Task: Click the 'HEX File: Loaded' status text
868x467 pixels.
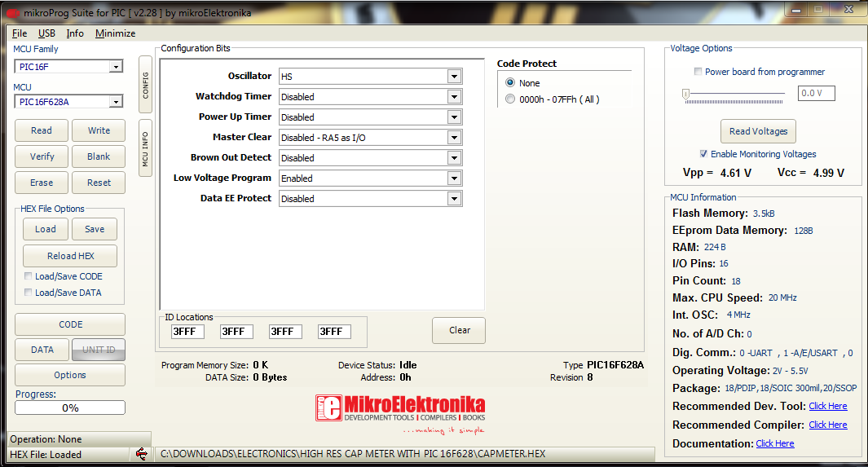Action: tap(46, 454)
